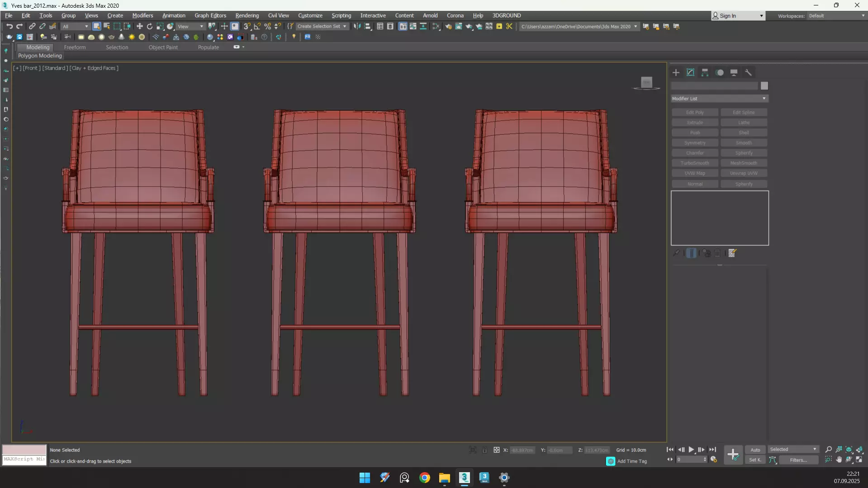Click the UVW Map modifier button

(x=695, y=173)
